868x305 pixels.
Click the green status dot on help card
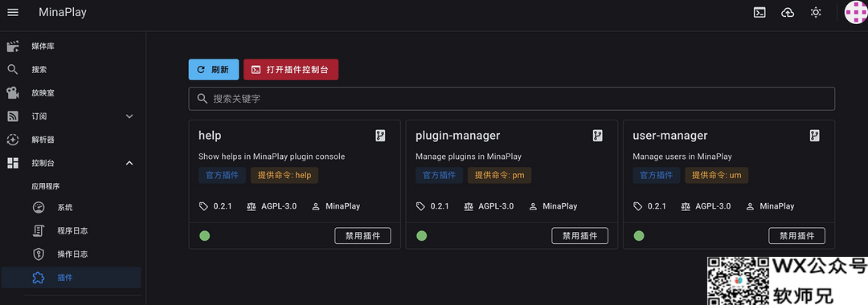205,236
